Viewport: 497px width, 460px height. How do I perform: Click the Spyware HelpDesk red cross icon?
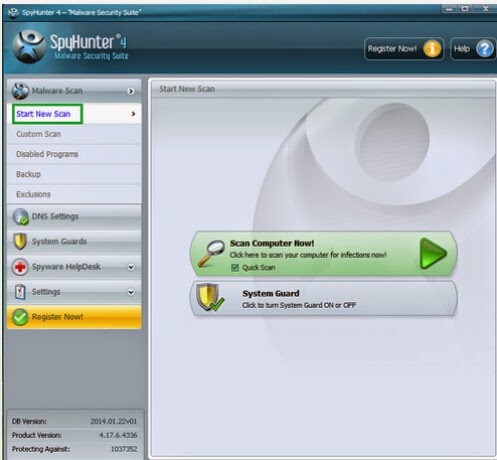click(20, 267)
